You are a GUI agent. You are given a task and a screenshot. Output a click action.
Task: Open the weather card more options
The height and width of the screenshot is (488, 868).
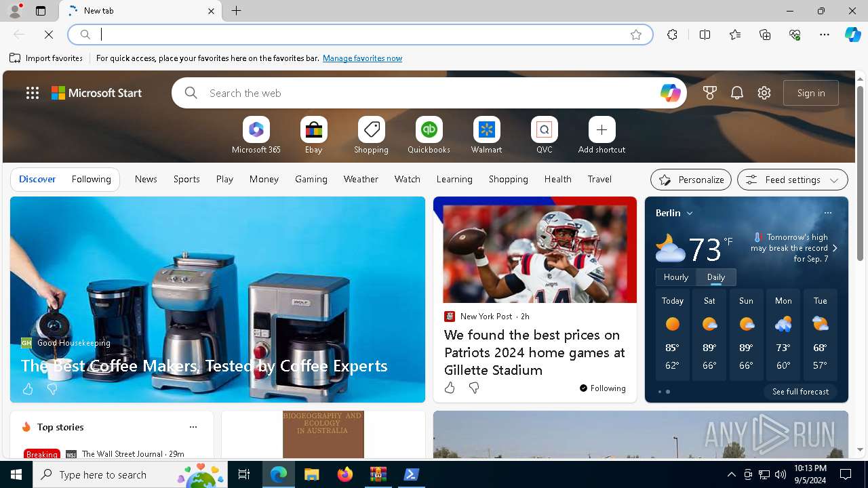[827, 213]
